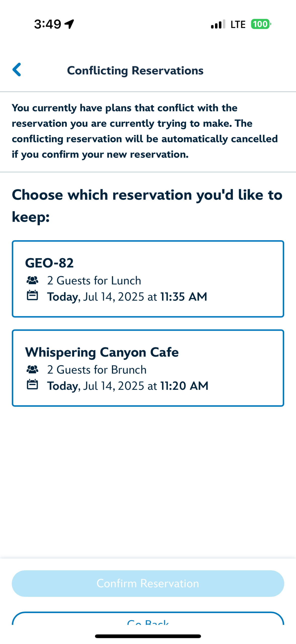296x644 pixels.
Task: Tap the 2 Guests for Brunch text
Action: tap(97, 370)
